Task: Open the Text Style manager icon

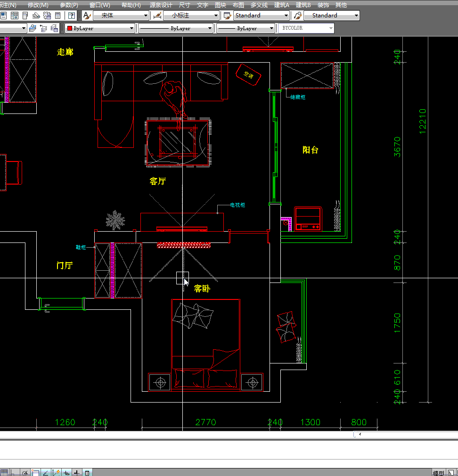Action: [87, 16]
